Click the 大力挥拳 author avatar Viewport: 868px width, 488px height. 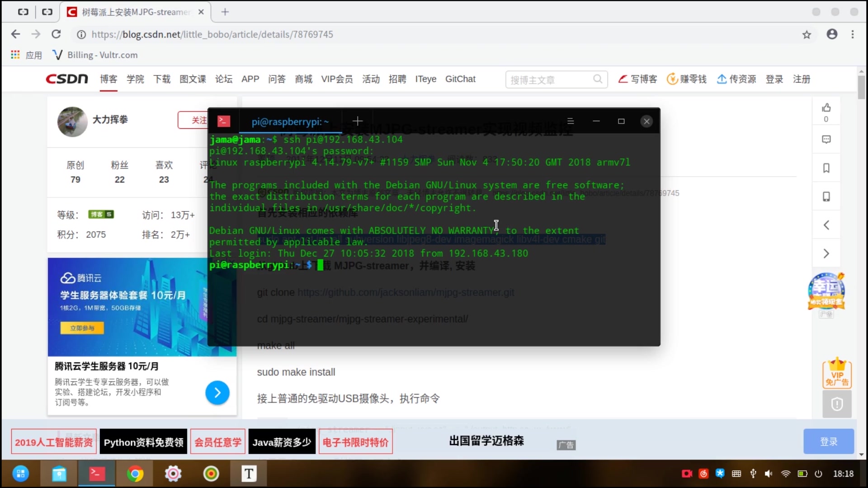click(72, 122)
